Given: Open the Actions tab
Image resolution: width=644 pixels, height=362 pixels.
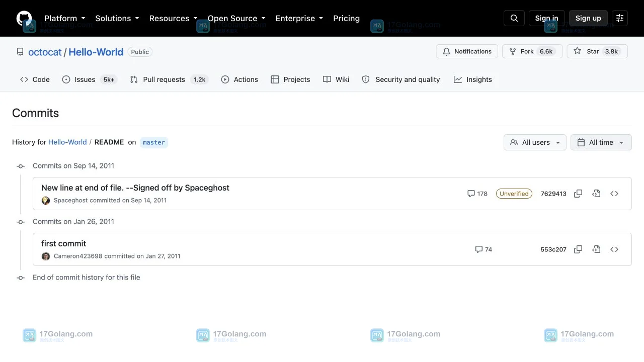Looking at the screenshot, I should pos(239,79).
